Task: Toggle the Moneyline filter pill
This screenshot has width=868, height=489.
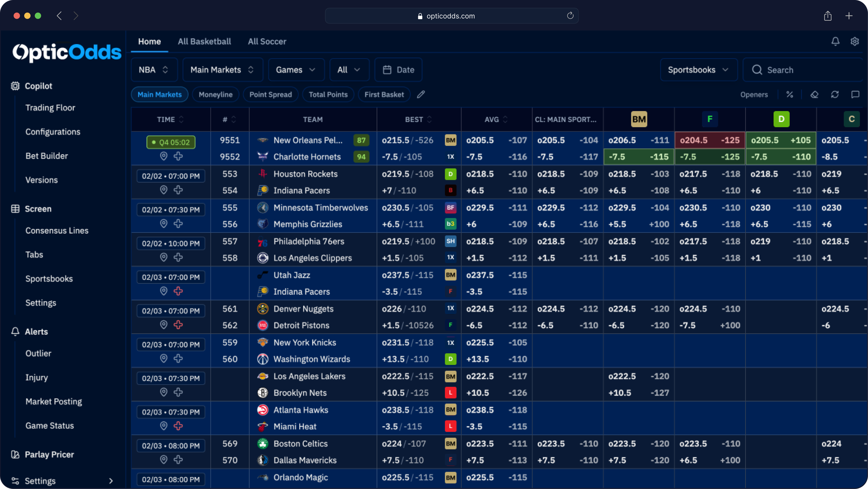Action: (216, 95)
